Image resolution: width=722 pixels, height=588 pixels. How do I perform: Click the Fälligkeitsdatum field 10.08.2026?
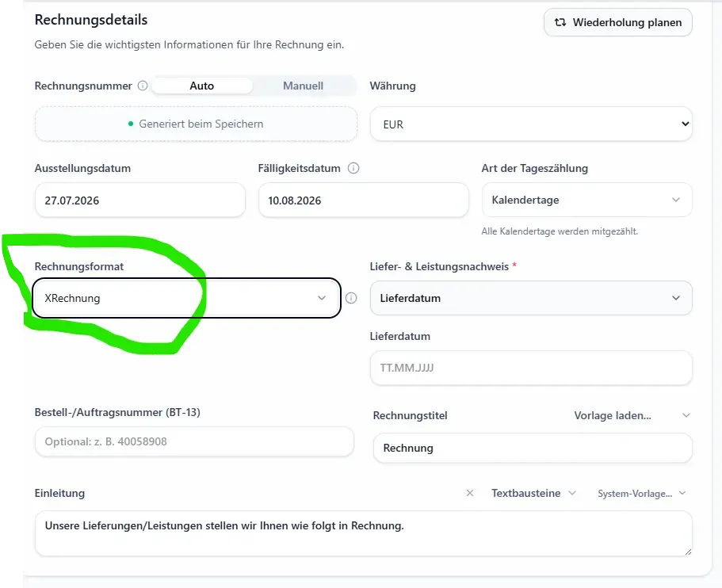pos(363,200)
